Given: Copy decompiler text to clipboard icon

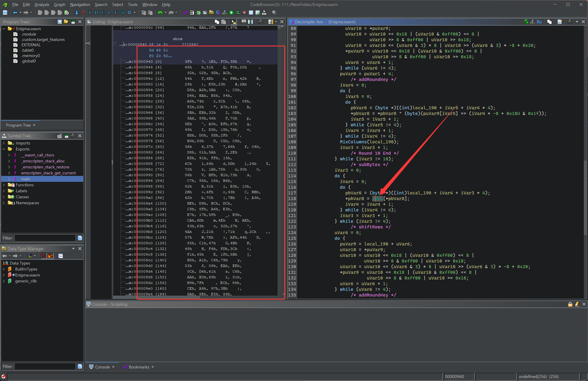Looking at the screenshot, I should [549, 22].
